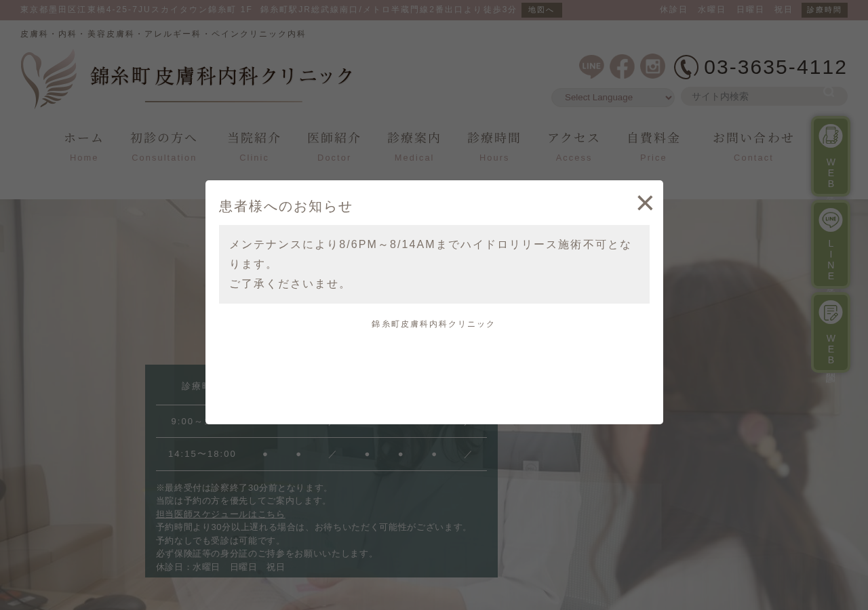Screen dimensions: 868x610
Task: Click the search magnifier icon
Action: [829, 92]
